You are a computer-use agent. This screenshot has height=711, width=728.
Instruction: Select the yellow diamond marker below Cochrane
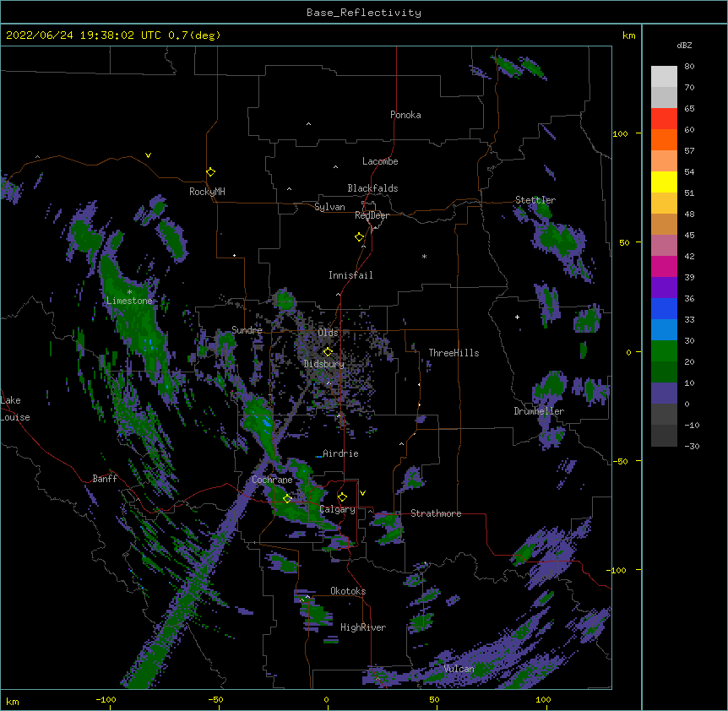tap(288, 499)
